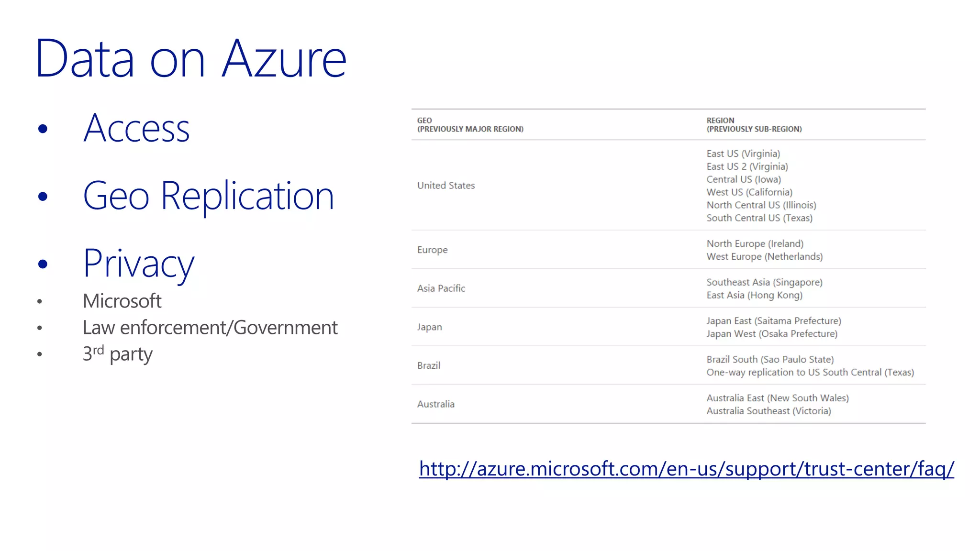Click 'West Europe (Netherlands)' region entry
The image size is (980, 551).
(765, 257)
